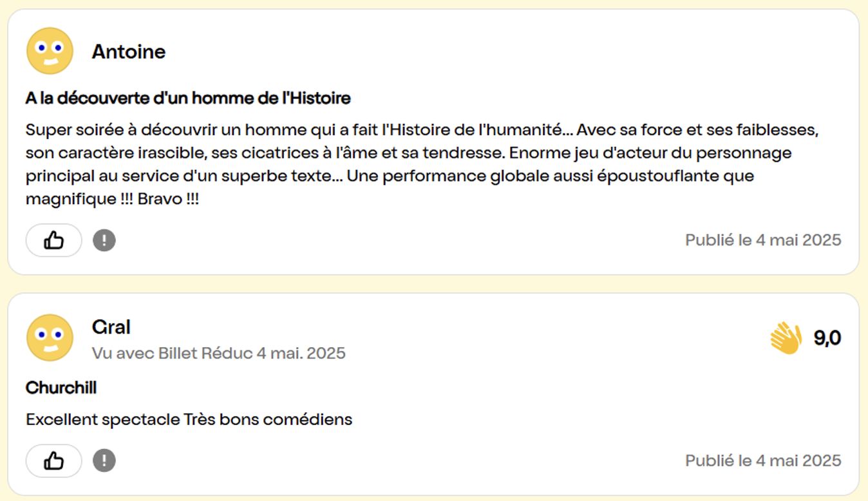Screen dimensions: 868x501
Task: Click Antoine's smiley avatar
Action: tap(50, 51)
